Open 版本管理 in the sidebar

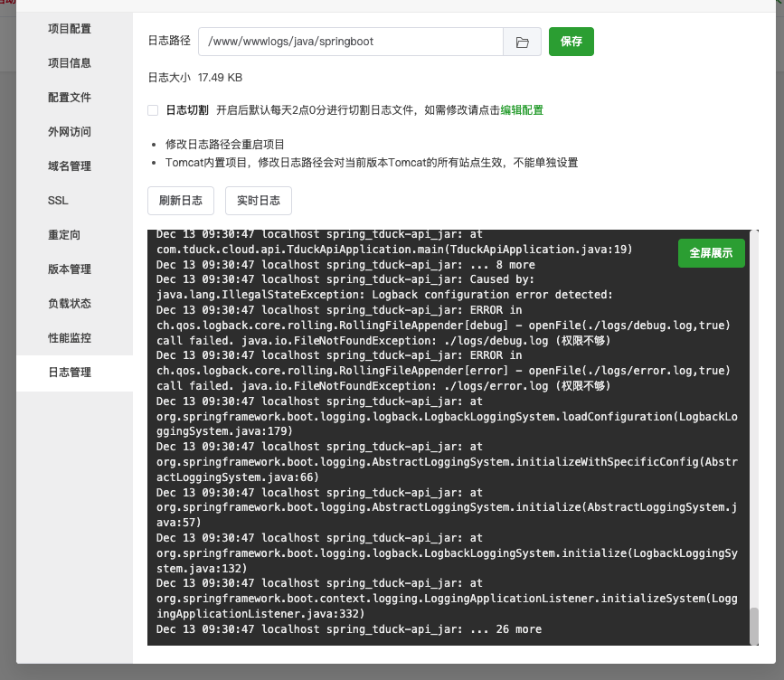pos(70,269)
